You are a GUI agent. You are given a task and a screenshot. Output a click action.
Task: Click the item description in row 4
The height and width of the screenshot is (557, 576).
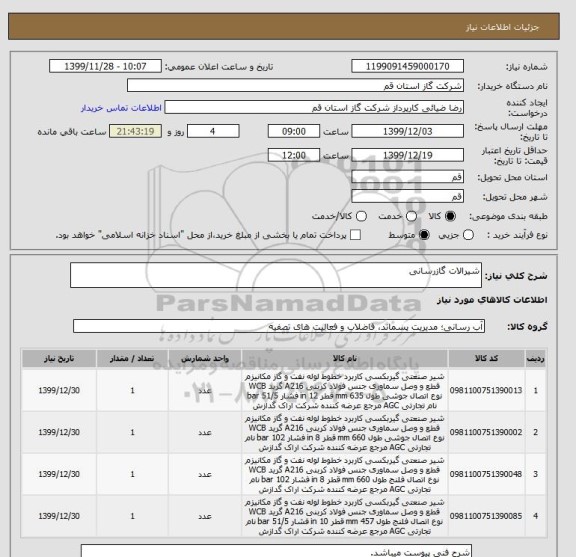click(x=344, y=517)
